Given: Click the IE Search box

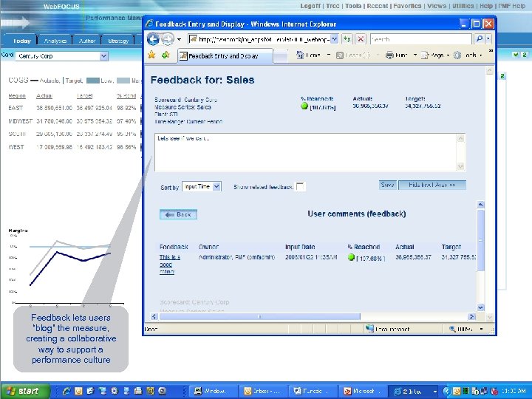Looking at the screenshot, I should coord(420,39).
